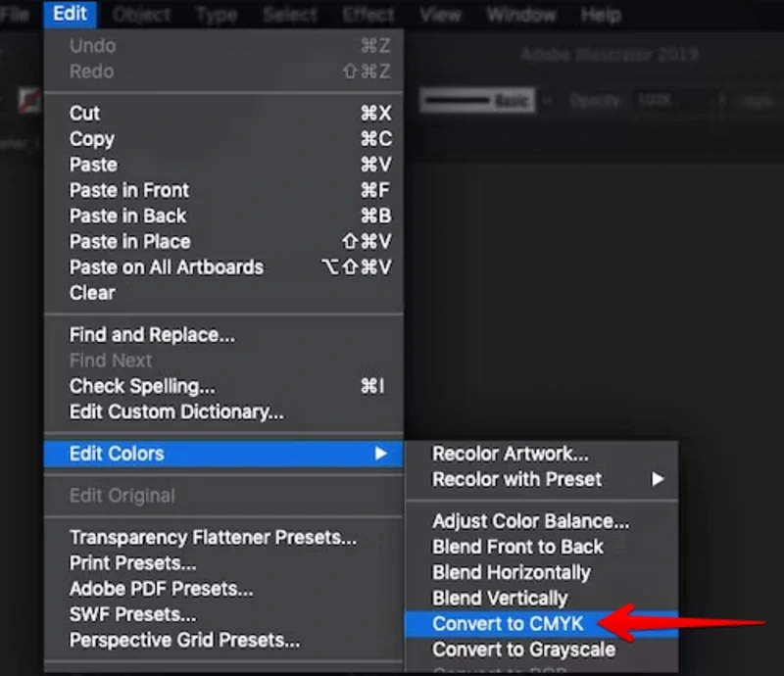Click Find and Replace
The image size is (784, 676).
pos(152,335)
